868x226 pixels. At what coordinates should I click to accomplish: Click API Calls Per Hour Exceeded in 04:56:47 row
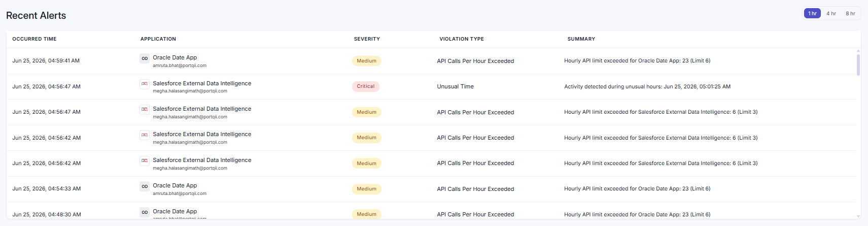[x=475, y=112]
